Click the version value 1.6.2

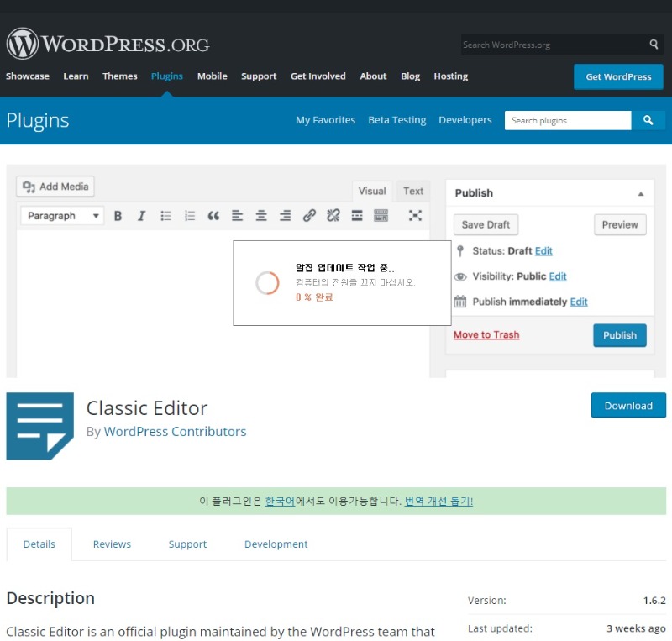click(x=654, y=601)
